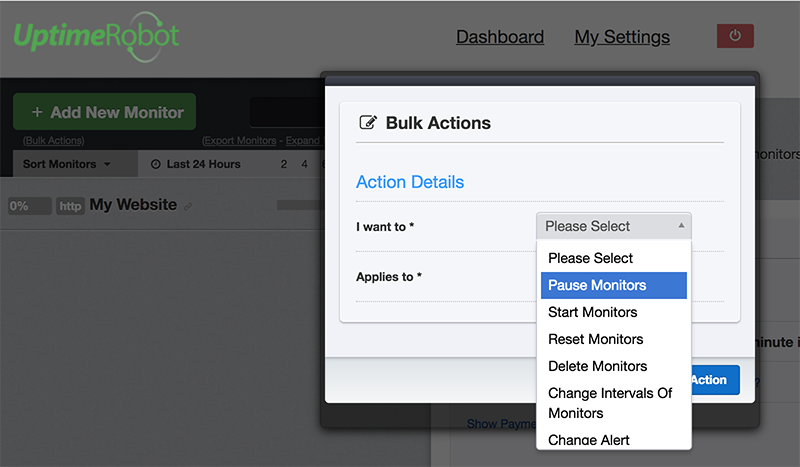Open the Sort Monitors dropdown
The image size is (800, 467).
click(x=66, y=164)
